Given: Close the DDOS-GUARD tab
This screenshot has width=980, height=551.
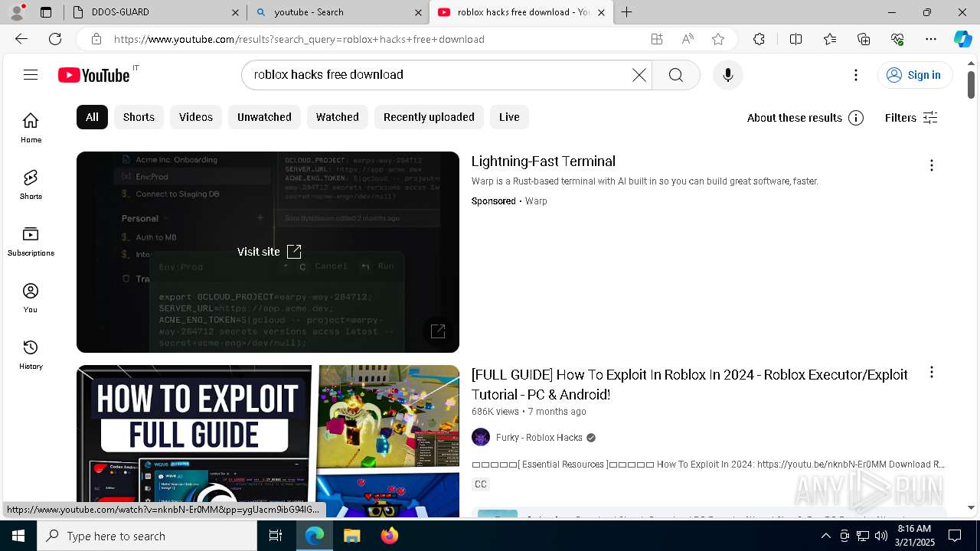Looking at the screenshot, I should click(x=236, y=12).
